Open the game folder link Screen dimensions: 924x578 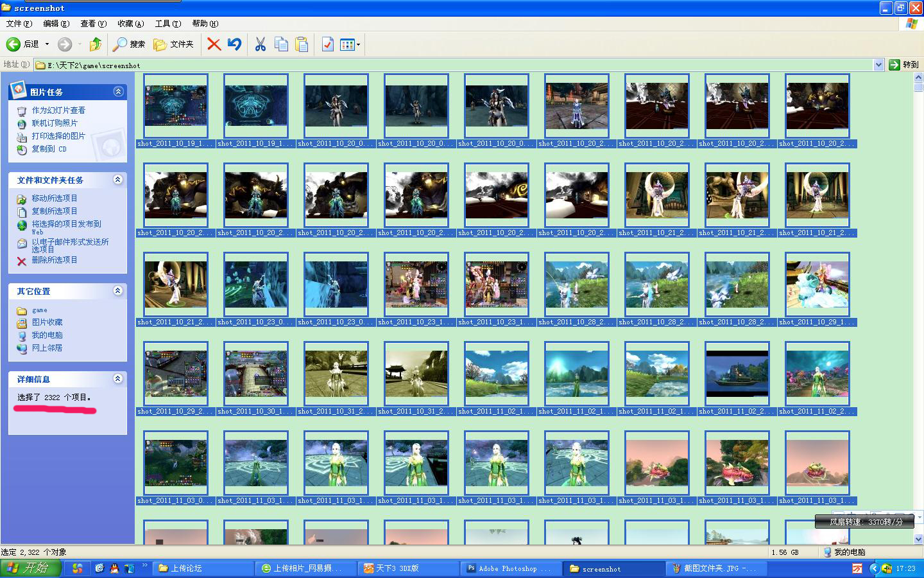point(39,310)
